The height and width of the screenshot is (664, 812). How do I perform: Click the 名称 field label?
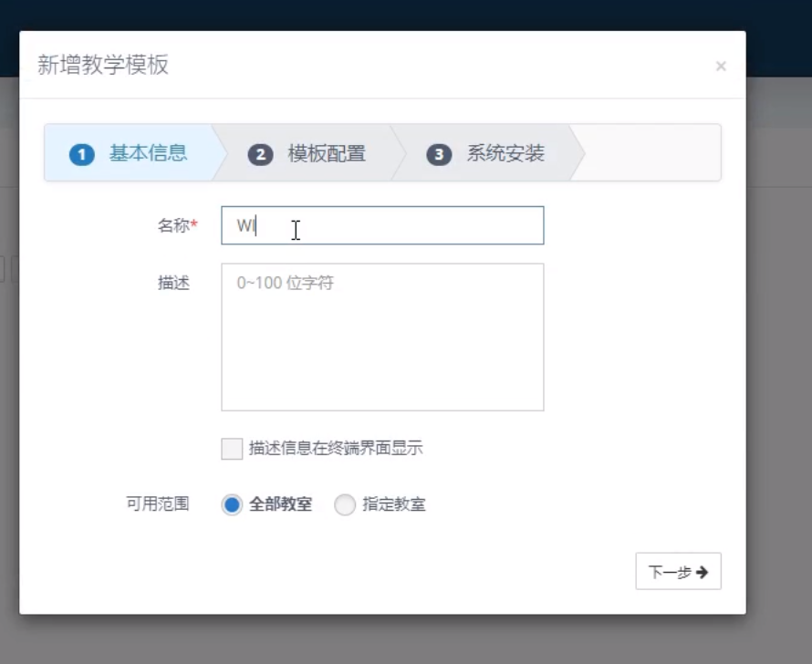172,226
